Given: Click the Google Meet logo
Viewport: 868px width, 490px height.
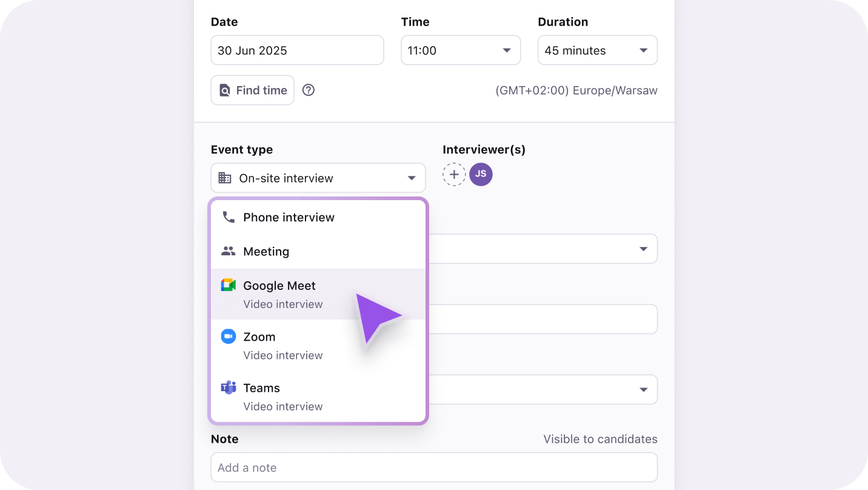Looking at the screenshot, I should 229,284.
